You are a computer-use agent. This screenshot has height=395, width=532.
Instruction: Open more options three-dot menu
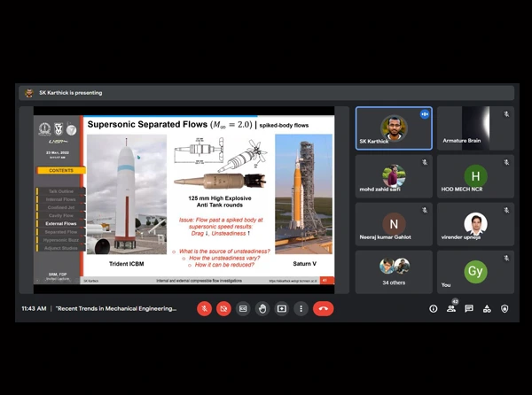[301, 308]
